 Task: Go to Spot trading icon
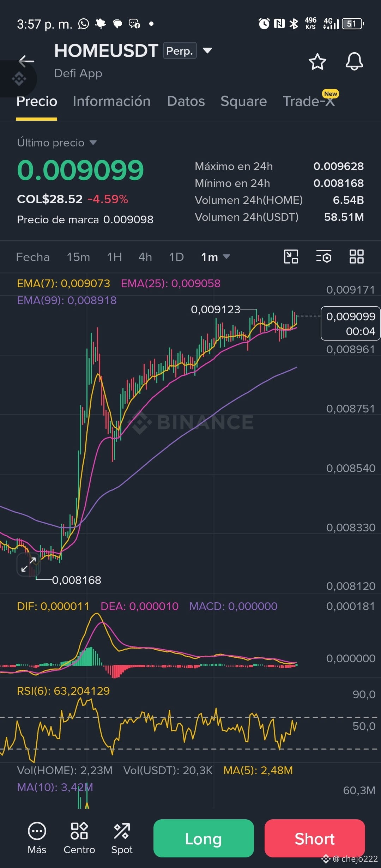(122, 831)
